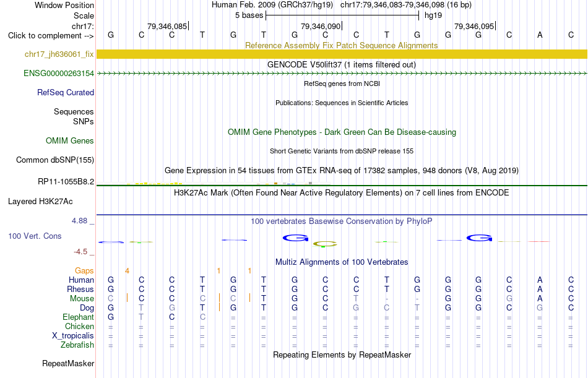Screen dimensions: 588x378
Task: Click the RepeatMasker track label
Action: [x=68, y=363]
